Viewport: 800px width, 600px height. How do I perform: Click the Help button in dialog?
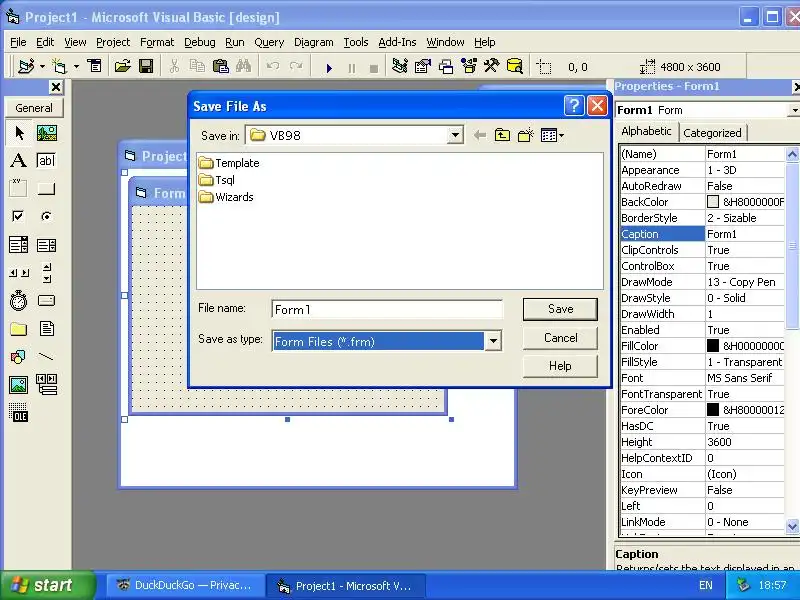tap(560, 366)
